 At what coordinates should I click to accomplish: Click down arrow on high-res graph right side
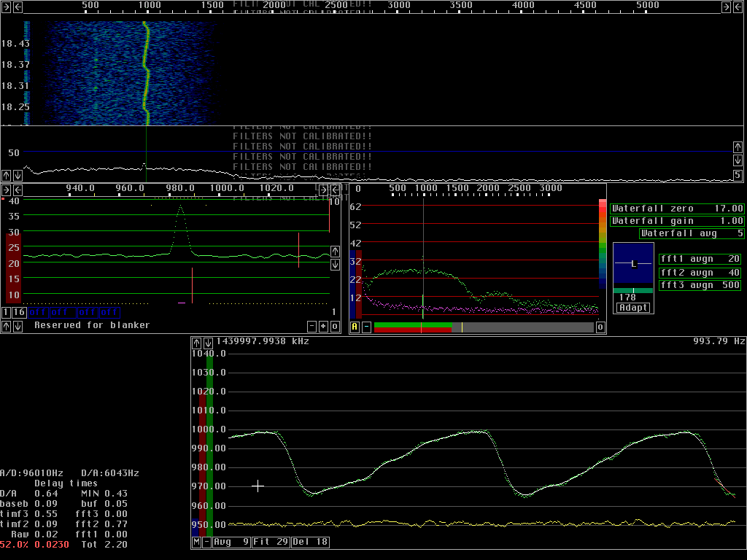pos(335,264)
